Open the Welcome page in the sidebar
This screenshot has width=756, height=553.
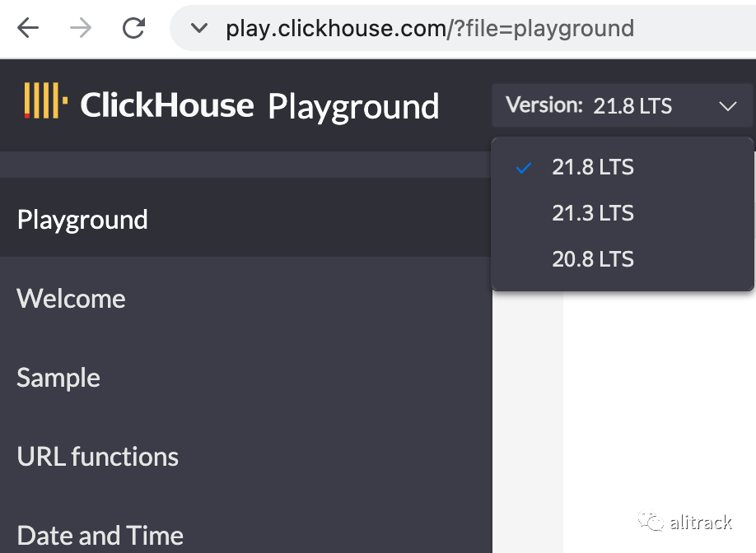click(71, 299)
